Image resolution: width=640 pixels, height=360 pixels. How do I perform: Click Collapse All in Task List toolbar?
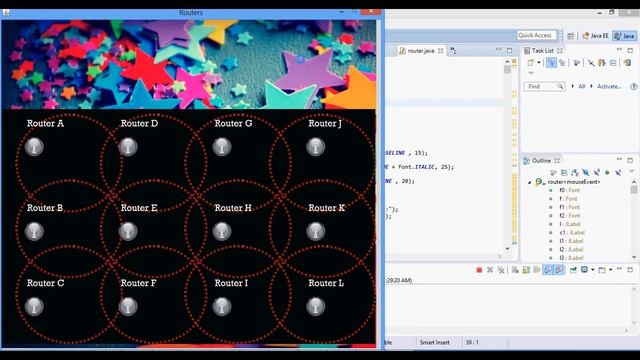point(613,62)
